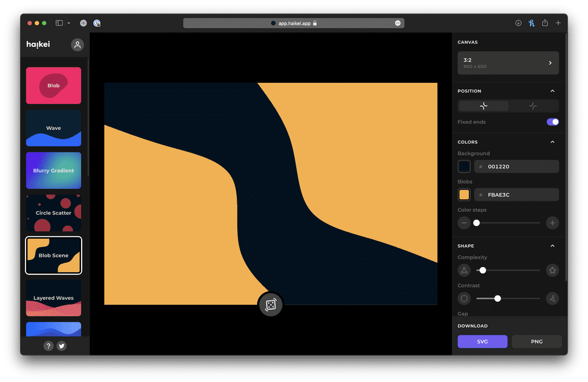
Task: Click the Blobs color swatch
Action: click(x=464, y=195)
